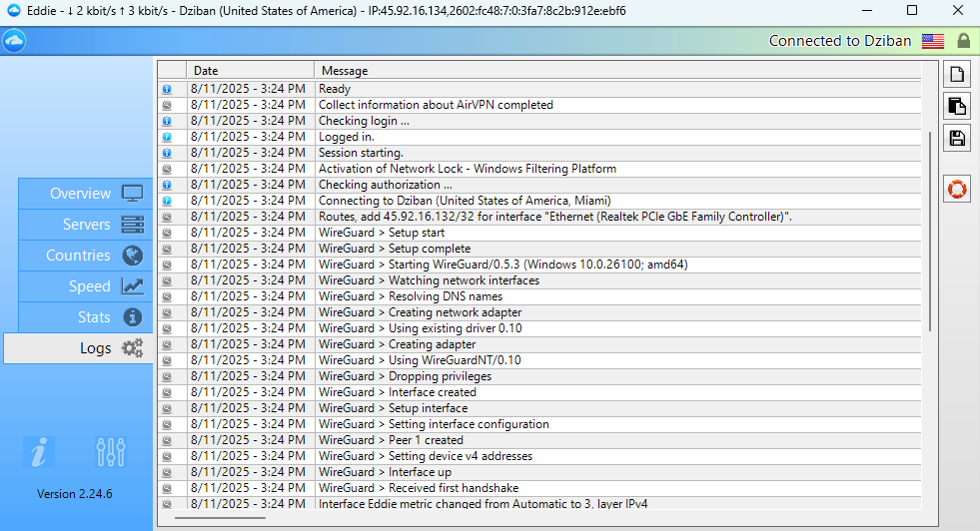This screenshot has width=980, height=531.
Task: Click the server rack icon next to Servers
Action: click(133, 225)
